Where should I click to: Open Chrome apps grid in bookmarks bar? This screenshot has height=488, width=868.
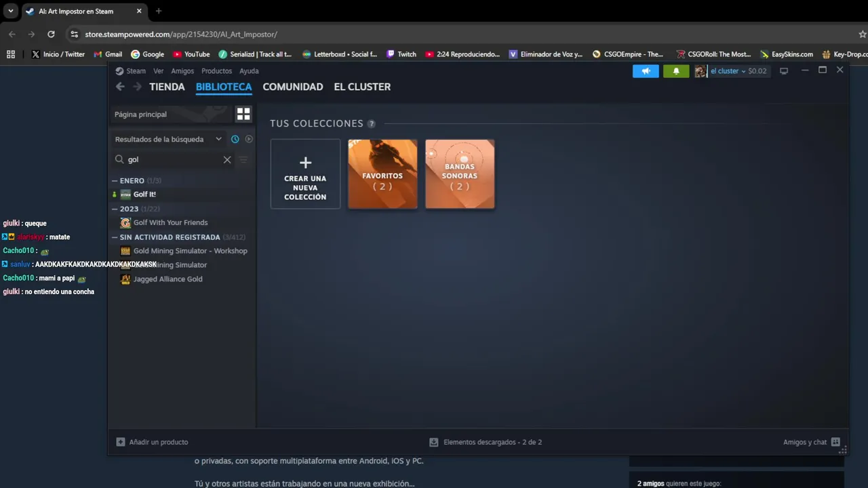[x=11, y=54]
